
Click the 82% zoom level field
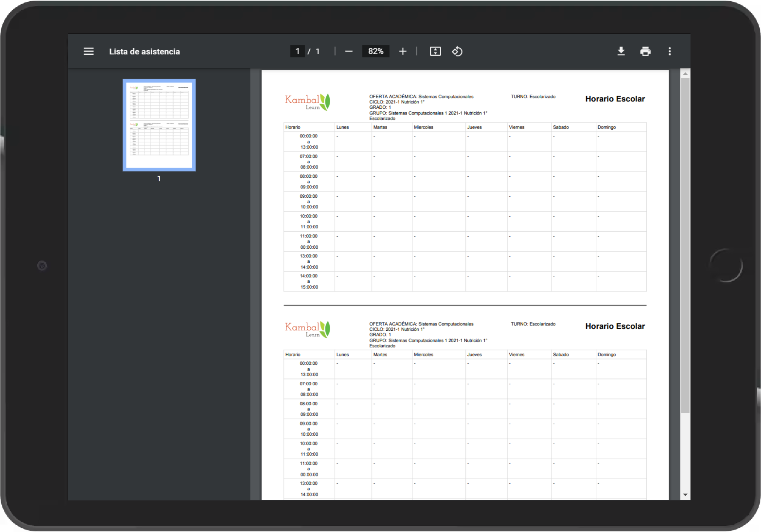tap(376, 51)
